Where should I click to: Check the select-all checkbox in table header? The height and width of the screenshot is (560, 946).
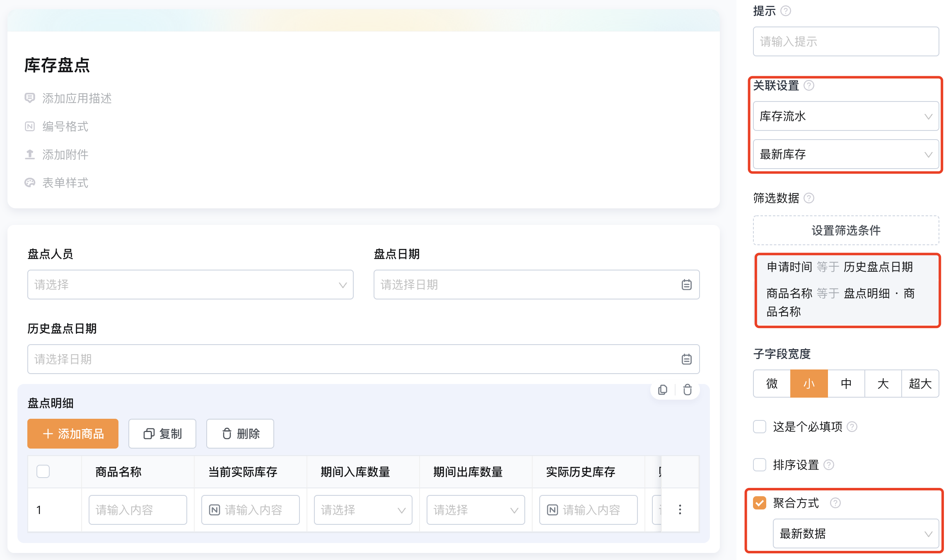[x=43, y=471]
